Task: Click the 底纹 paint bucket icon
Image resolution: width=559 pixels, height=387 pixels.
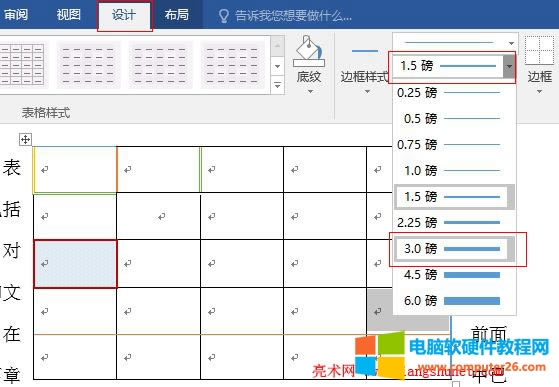Action: pos(309,52)
